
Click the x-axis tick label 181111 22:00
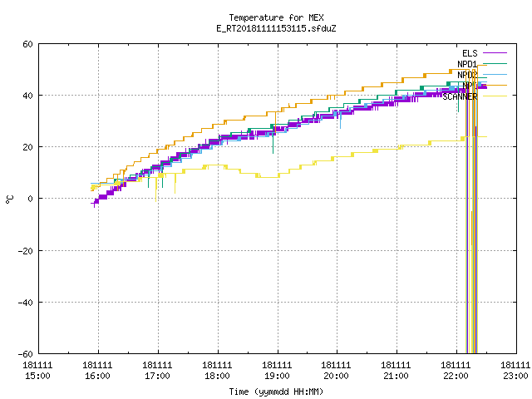coord(456,371)
